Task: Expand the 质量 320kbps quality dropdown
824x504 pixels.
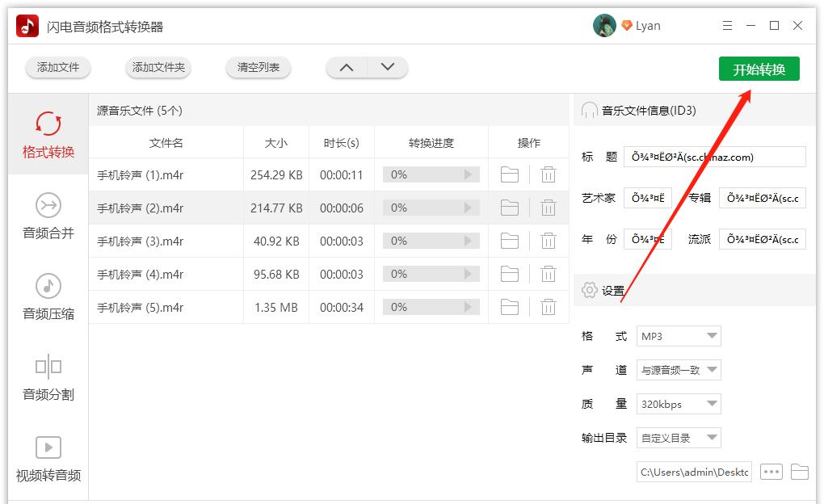Action: click(679, 403)
